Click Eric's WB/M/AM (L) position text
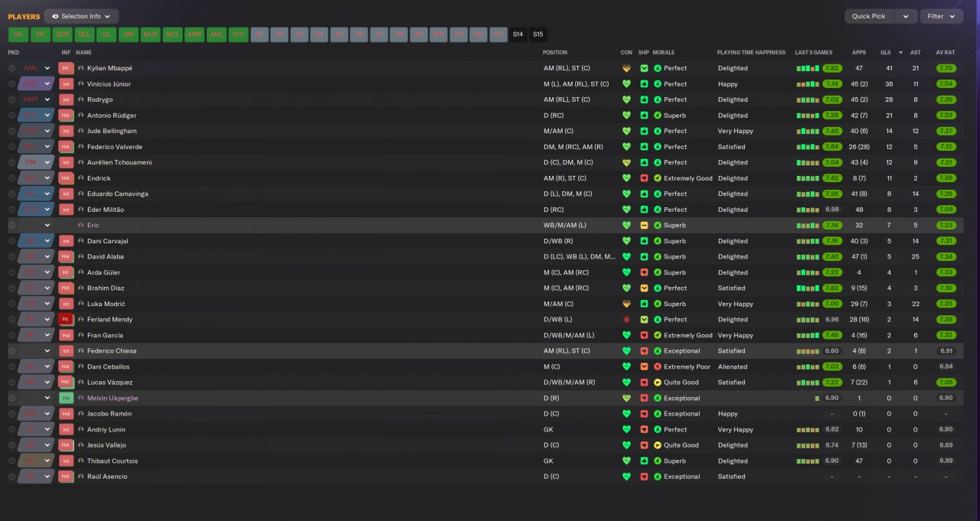This screenshot has height=521, width=980. [564, 225]
